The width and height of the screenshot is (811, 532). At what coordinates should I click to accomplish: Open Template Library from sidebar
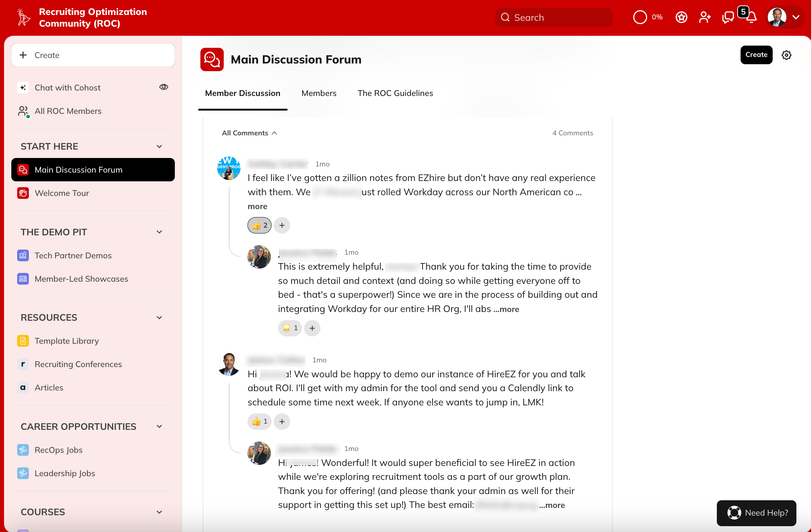(x=66, y=341)
